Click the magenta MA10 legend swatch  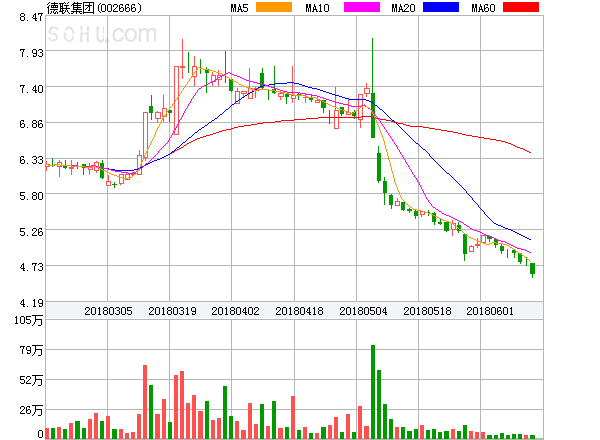click(362, 7)
